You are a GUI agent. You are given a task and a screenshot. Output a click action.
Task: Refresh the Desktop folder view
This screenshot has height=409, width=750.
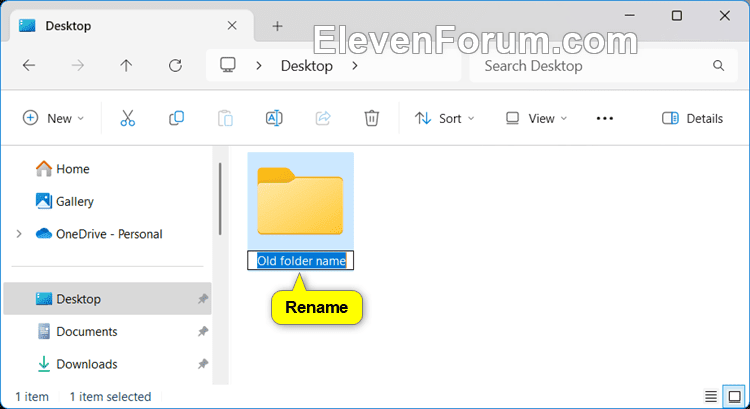pos(176,66)
